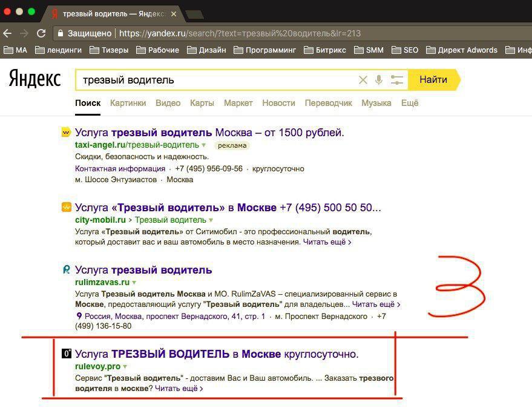Switch to the Карты tab
The width and height of the screenshot is (532, 411).
(202, 103)
